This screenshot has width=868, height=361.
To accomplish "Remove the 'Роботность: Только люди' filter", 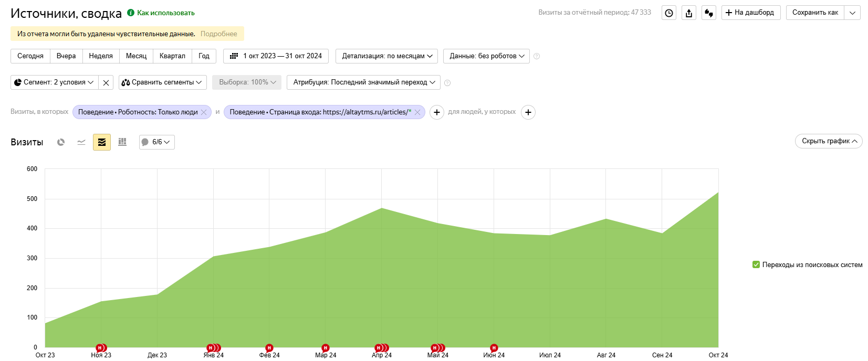I will point(204,112).
